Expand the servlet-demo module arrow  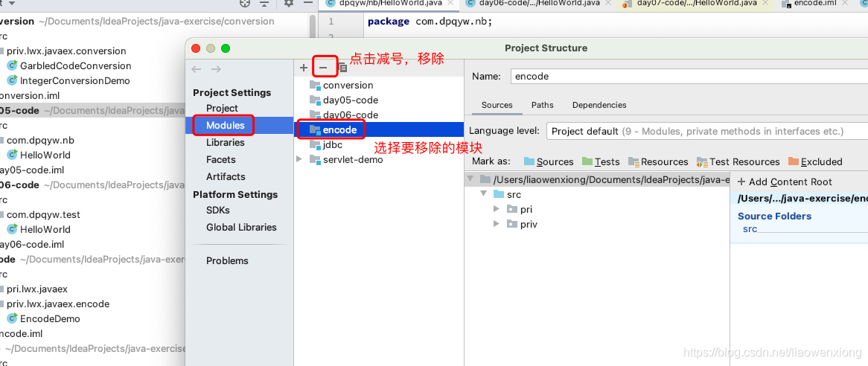(x=299, y=159)
